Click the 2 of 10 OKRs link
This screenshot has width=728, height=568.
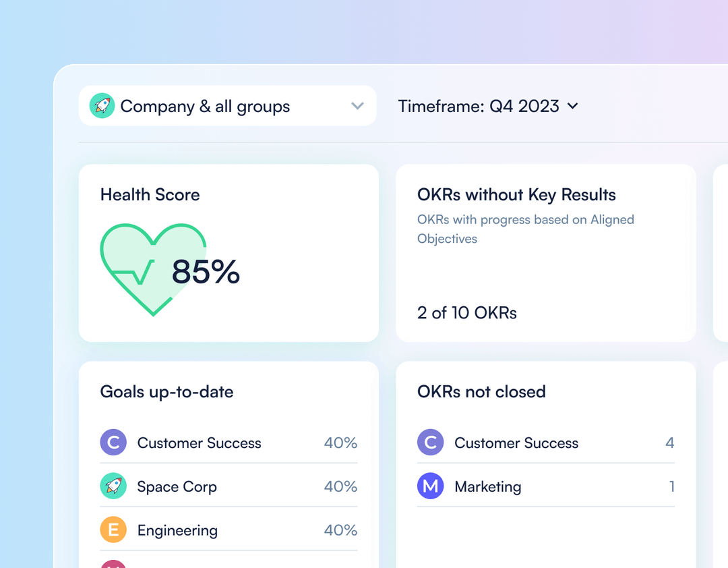pyautogui.click(x=467, y=313)
